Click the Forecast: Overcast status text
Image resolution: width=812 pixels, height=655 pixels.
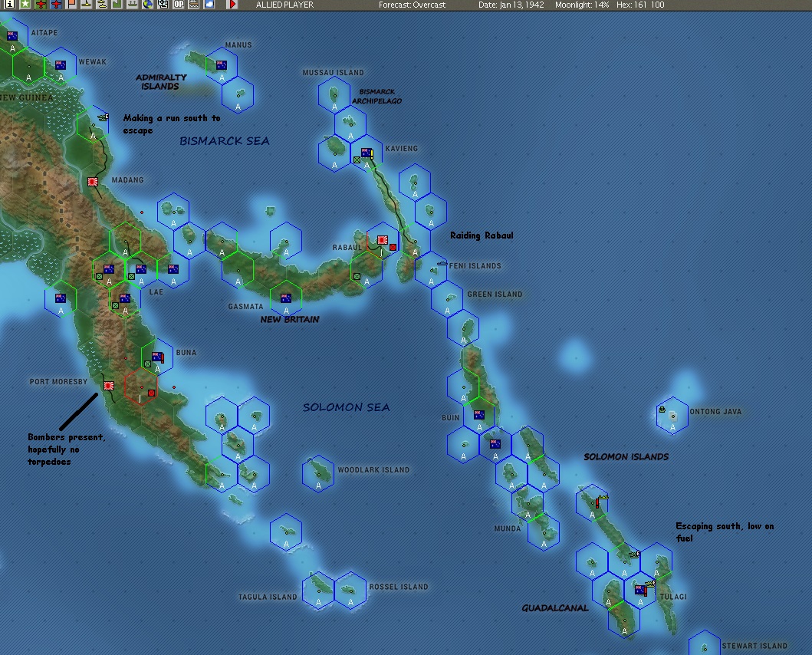pos(413,5)
